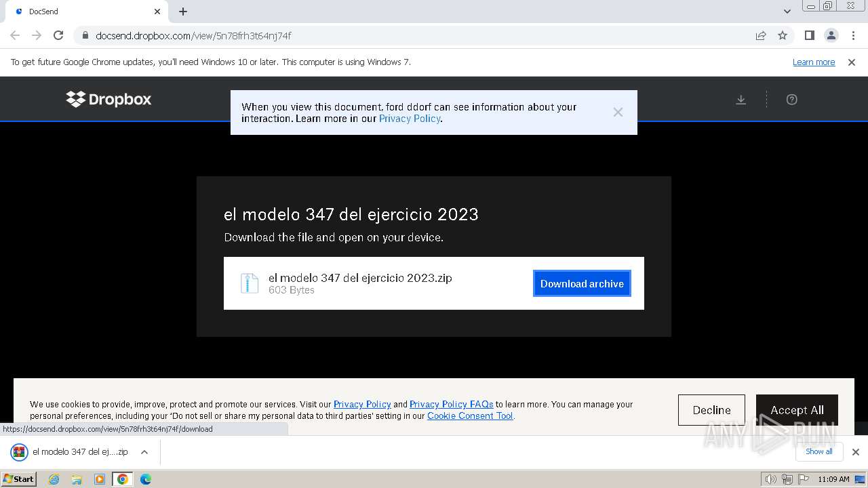Screen dimensions: 868x488
Task: Toggle Chrome side panel
Action: click(809, 35)
